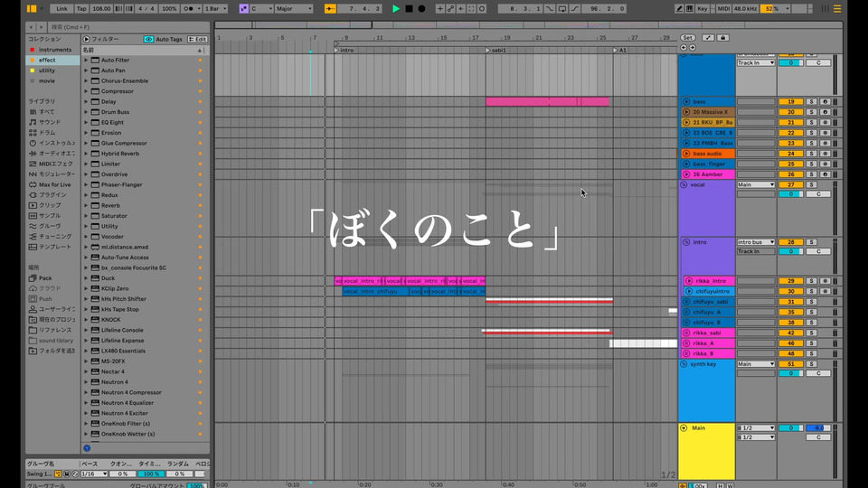Adjust the groove timing 100 % slider

(151, 474)
